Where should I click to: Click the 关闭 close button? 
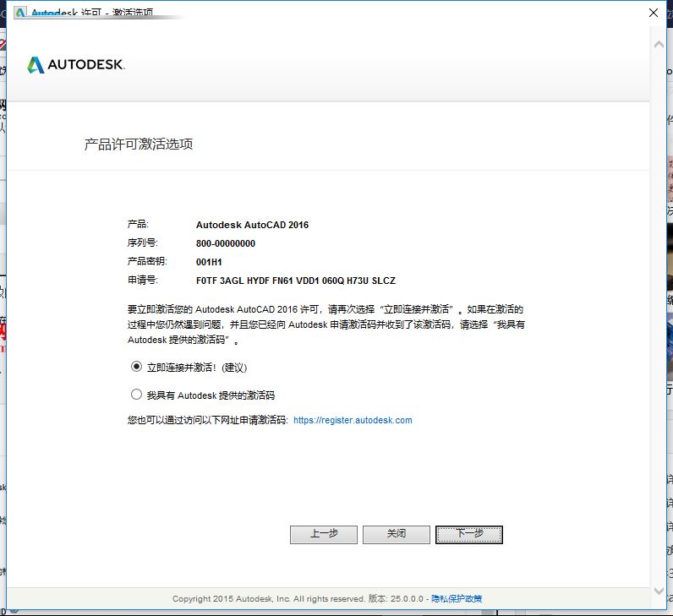[397, 535]
